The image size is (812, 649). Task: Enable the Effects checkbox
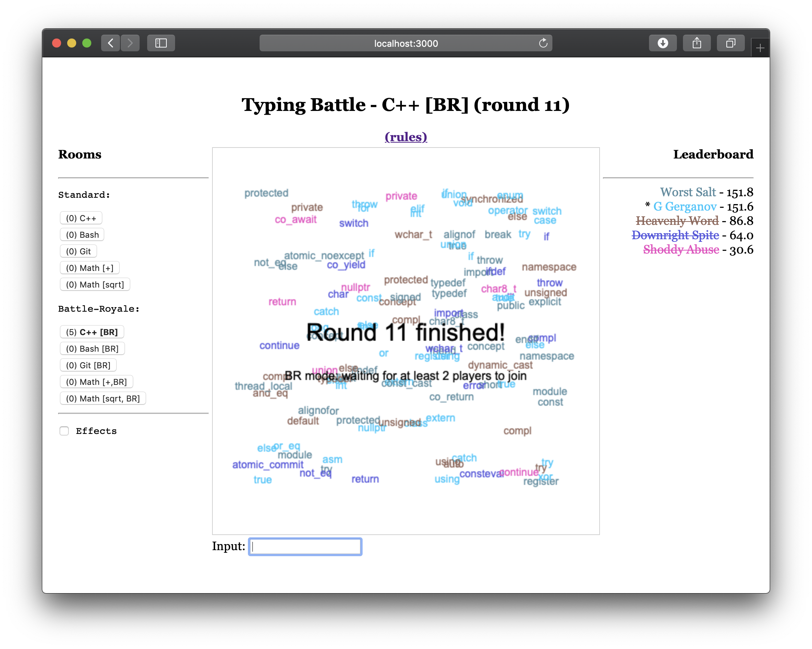coord(64,431)
